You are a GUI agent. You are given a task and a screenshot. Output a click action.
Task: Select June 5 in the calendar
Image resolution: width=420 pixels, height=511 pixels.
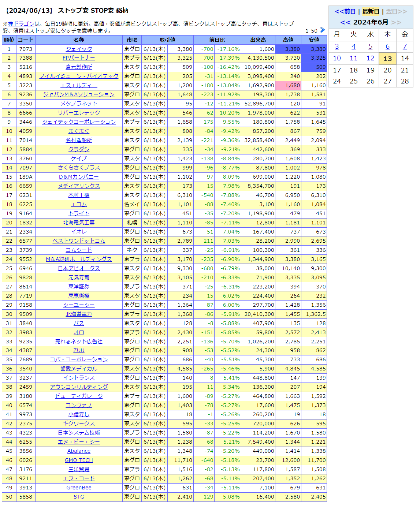pyautogui.click(x=371, y=46)
